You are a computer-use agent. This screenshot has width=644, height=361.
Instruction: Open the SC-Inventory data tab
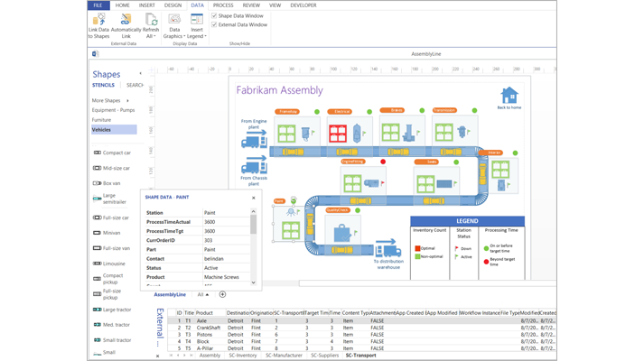pyautogui.click(x=243, y=356)
